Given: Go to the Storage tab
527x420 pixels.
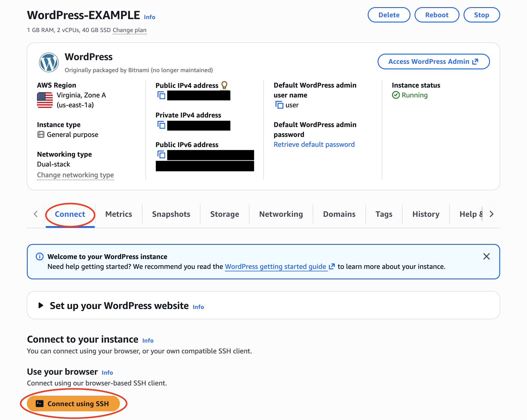Looking at the screenshot, I should 225,214.
